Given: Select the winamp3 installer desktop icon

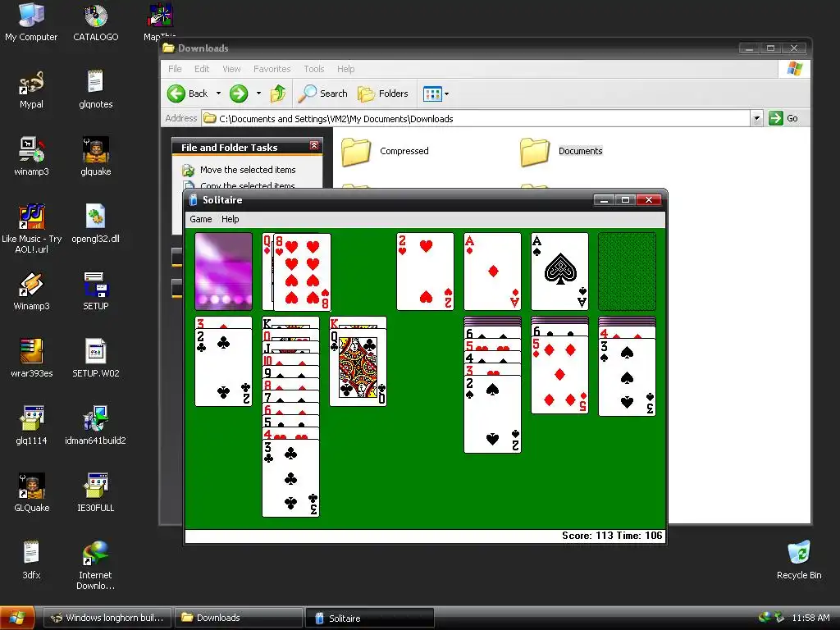Looking at the screenshot, I should pyautogui.click(x=31, y=157).
